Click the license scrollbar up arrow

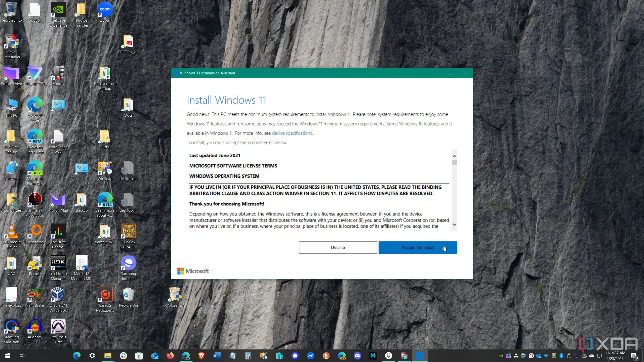(x=454, y=156)
